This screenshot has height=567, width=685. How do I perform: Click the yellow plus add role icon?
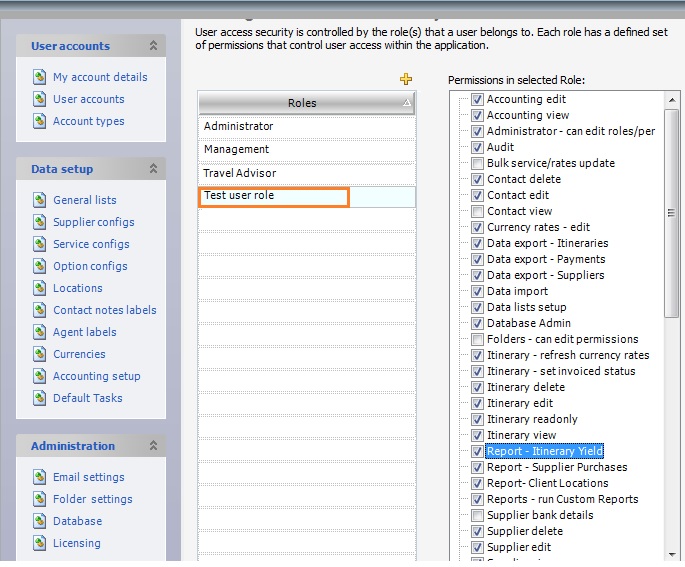click(406, 80)
